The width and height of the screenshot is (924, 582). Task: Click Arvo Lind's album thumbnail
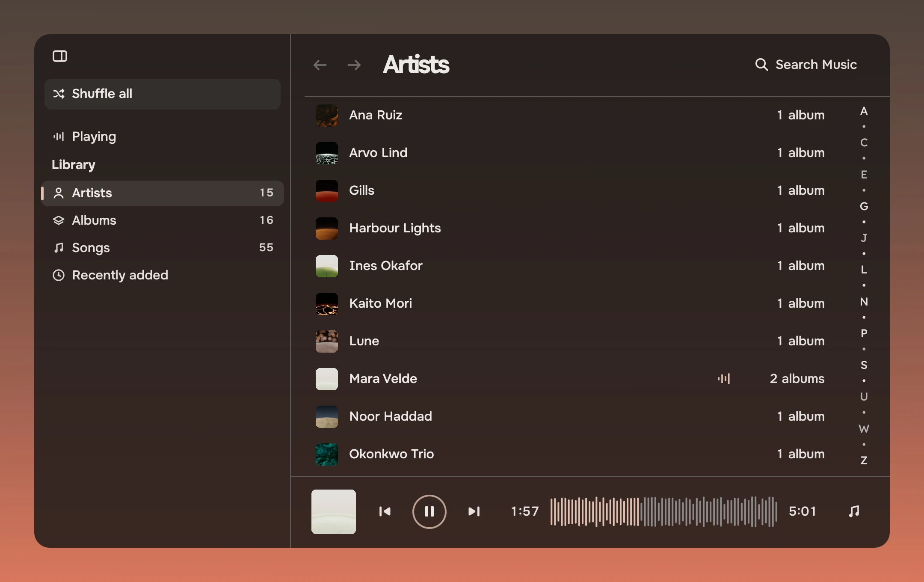point(327,153)
